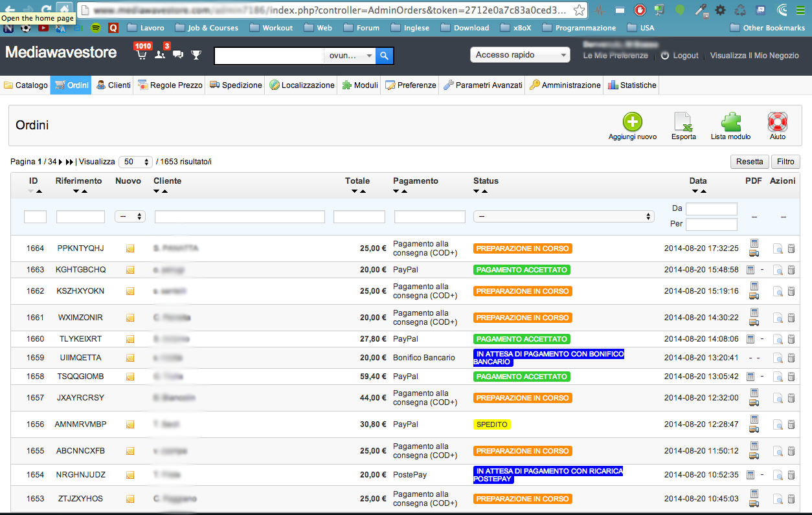Bookmark this page with star icon
The height and width of the screenshot is (515, 812).
tap(580, 10)
